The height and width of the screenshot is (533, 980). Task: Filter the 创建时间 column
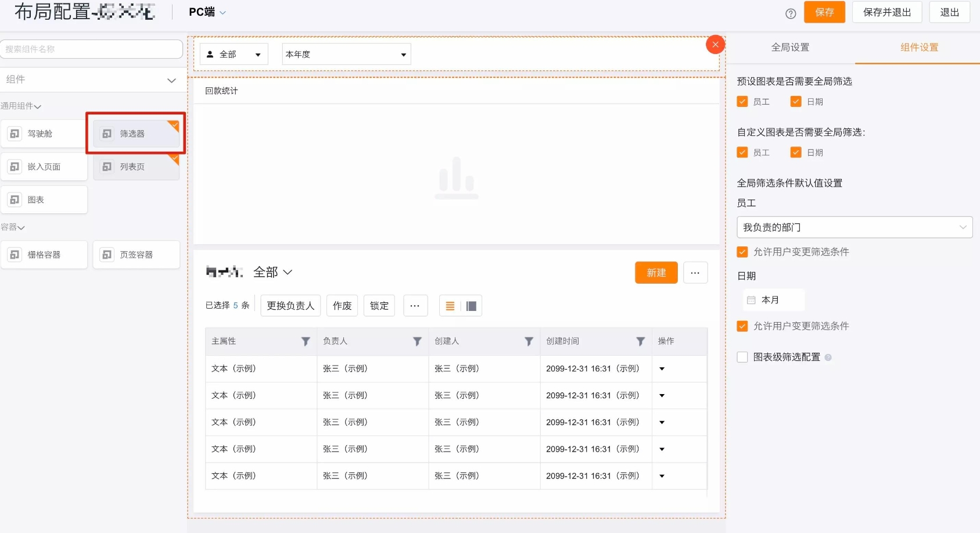[x=640, y=342]
